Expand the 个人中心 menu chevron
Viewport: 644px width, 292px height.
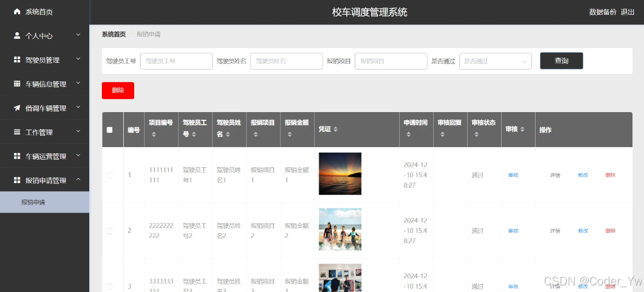tap(78, 35)
